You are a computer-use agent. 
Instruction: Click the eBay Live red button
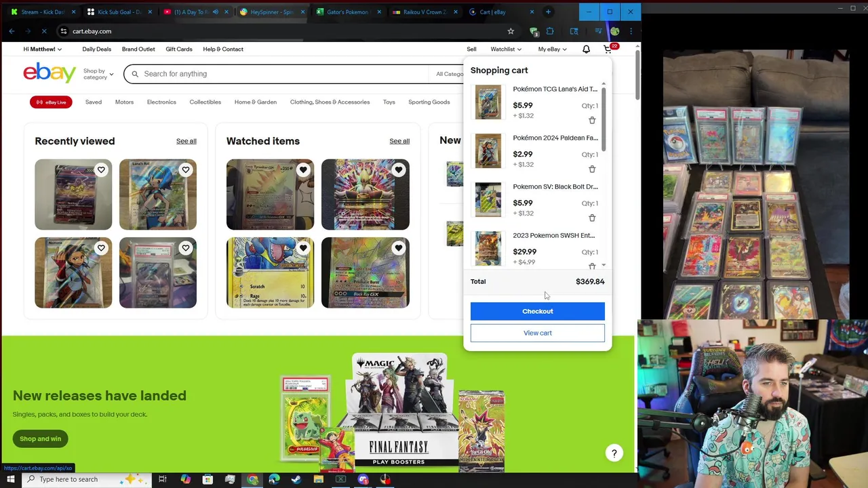click(51, 102)
